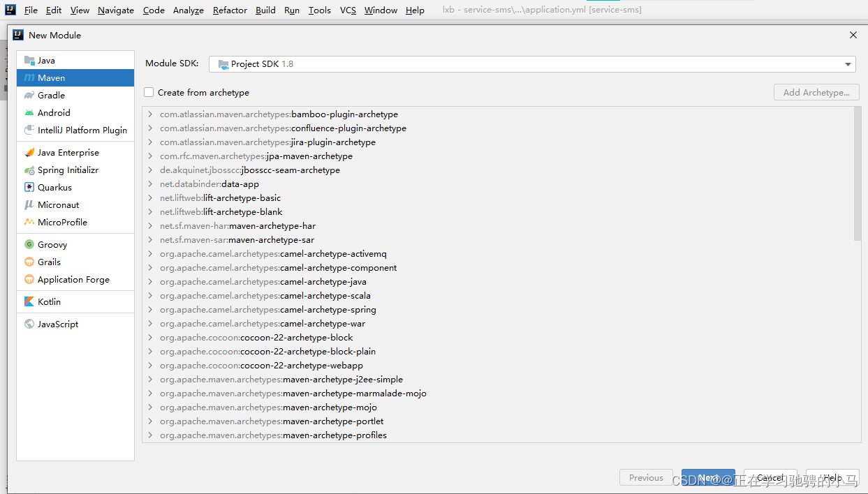Click the Previous button
This screenshot has width=868, height=494.
pos(646,478)
